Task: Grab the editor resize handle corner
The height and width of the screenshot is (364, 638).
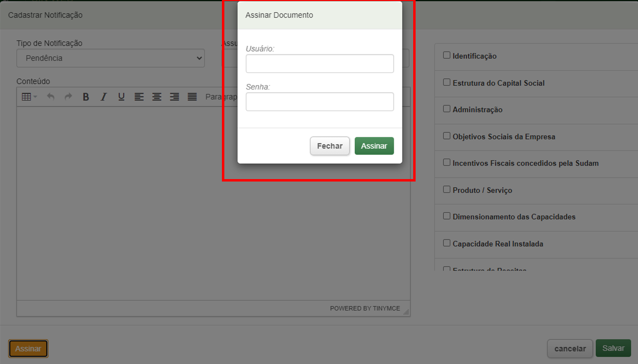Action: (x=406, y=311)
